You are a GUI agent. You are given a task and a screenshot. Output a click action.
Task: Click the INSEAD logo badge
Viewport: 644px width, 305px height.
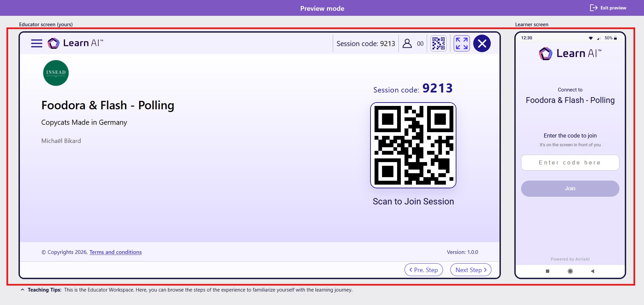(56, 73)
